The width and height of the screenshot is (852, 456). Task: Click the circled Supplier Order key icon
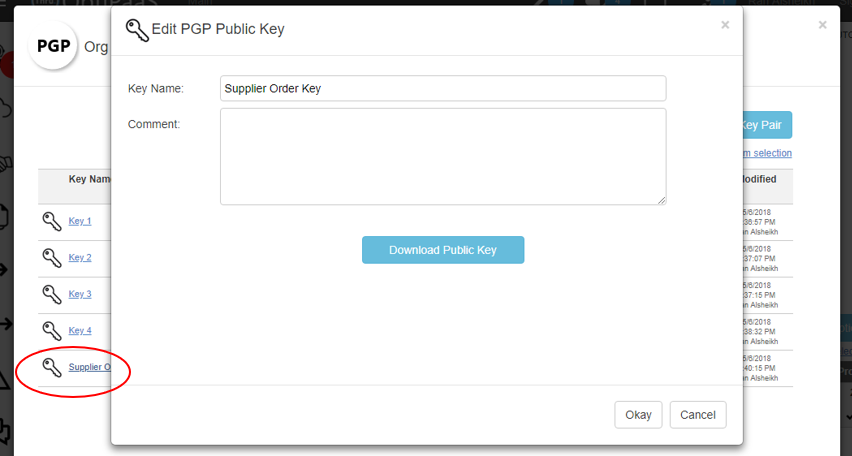point(52,367)
